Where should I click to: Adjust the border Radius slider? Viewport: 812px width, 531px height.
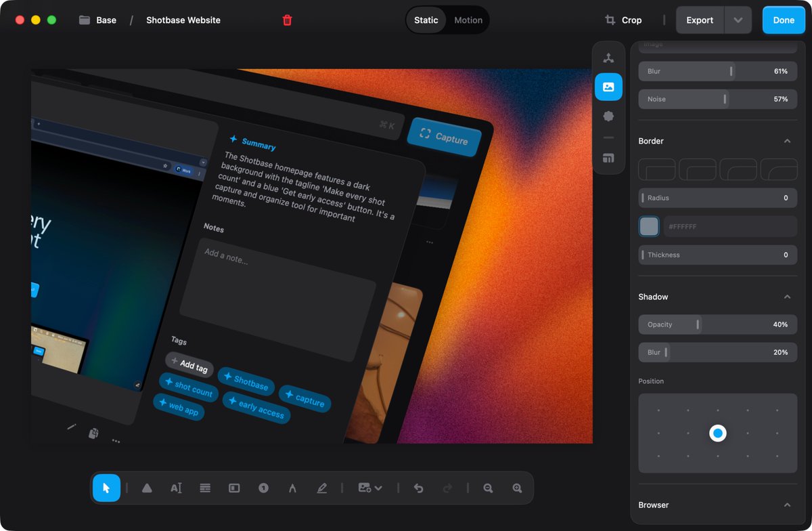[718, 198]
